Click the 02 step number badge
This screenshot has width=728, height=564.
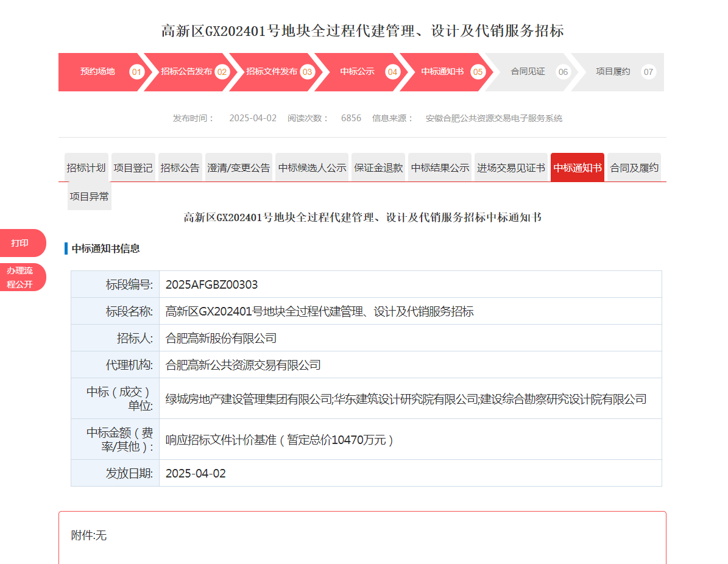pos(222,72)
